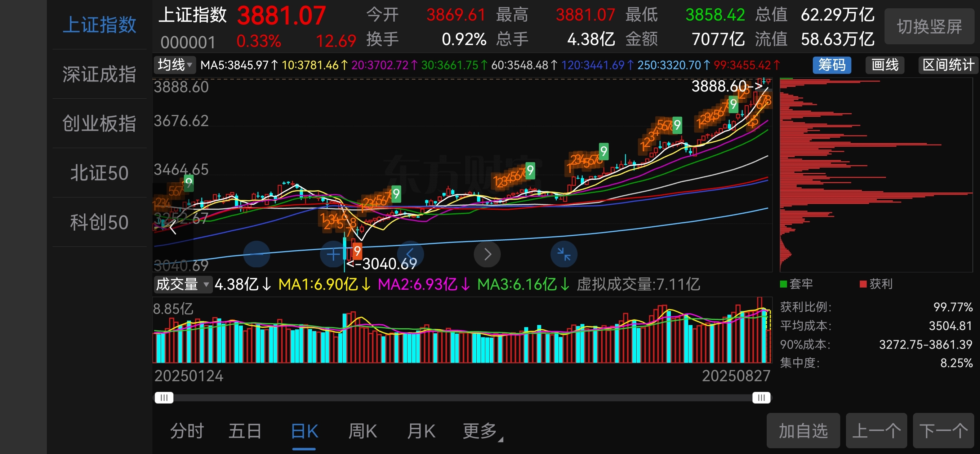Click MA2:6.93亿 volume label
This screenshot has height=454, width=980.
pyautogui.click(x=424, y=284)
